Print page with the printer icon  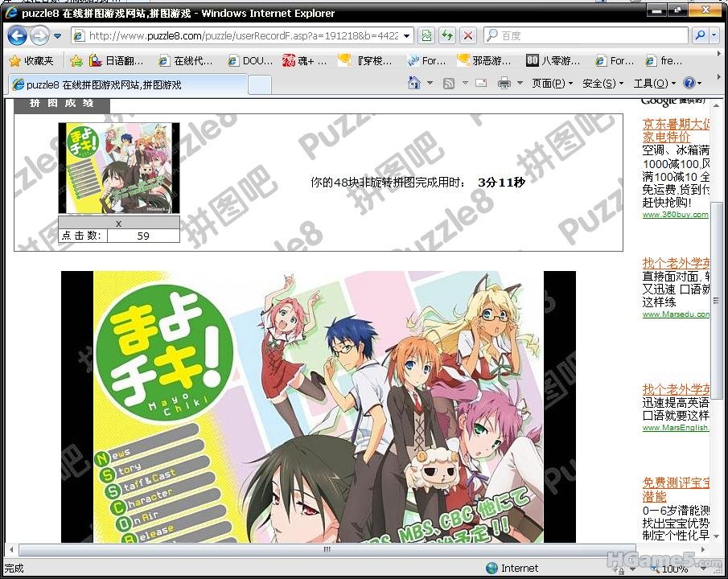coord(504,84)
